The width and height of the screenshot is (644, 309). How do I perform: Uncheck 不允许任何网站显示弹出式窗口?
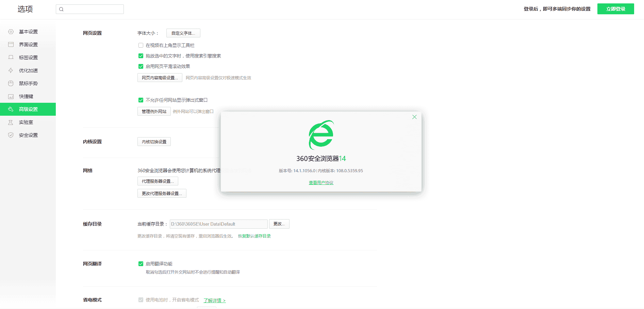pos(141,100)
